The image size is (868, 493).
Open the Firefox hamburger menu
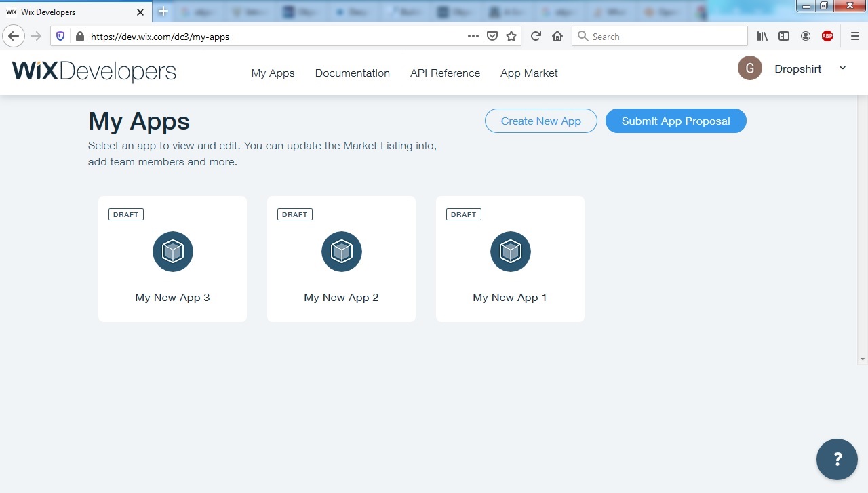[x=854, y=37]
